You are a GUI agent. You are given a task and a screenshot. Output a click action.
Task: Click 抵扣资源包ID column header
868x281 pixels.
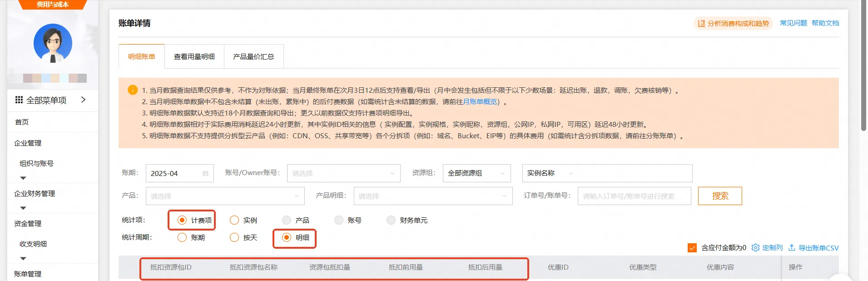[x=171, y=267]
